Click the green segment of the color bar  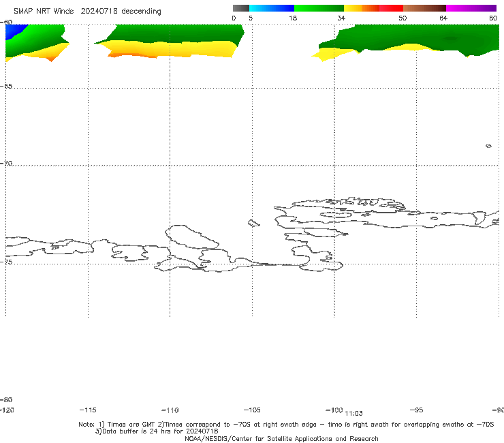coord(319,8)
